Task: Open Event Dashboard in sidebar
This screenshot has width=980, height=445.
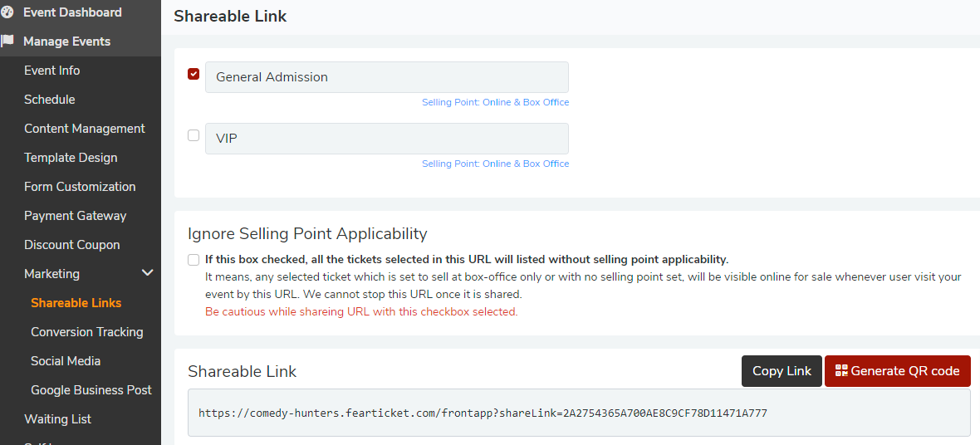Action: point(72,12)
